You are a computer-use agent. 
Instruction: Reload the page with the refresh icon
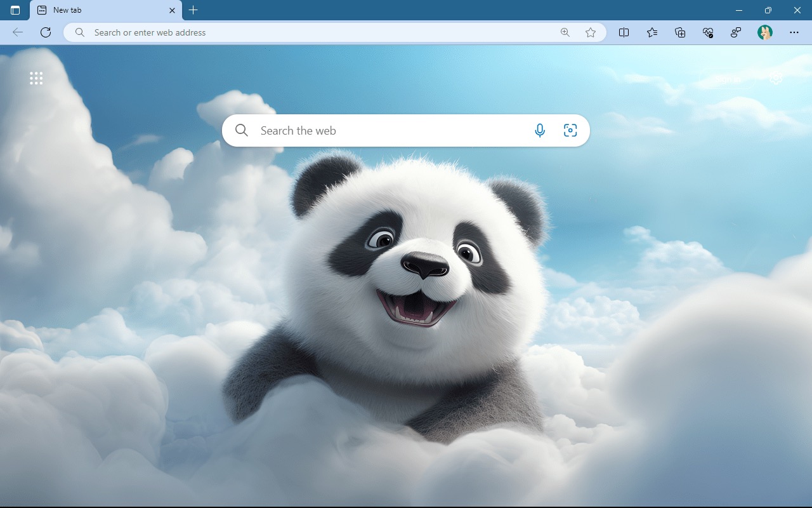pyautogui.click(x=45, y=32)
